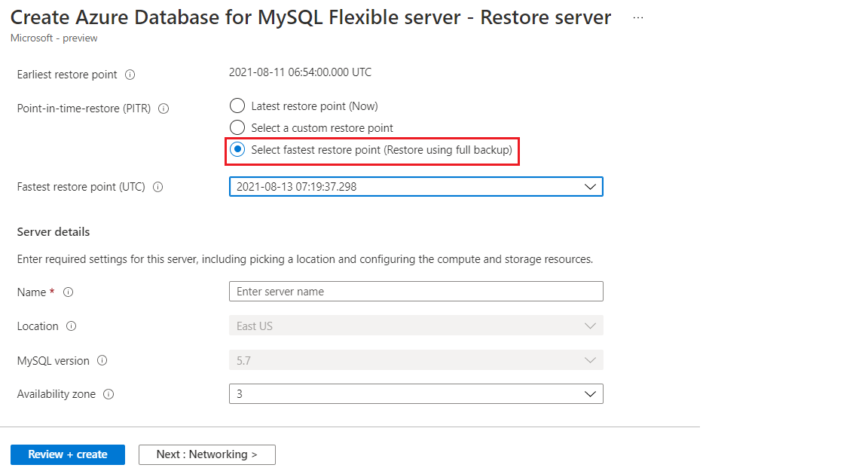Click info icon beside Location label
Viewport: 868px width, 474px height.
tap(72, 326)
